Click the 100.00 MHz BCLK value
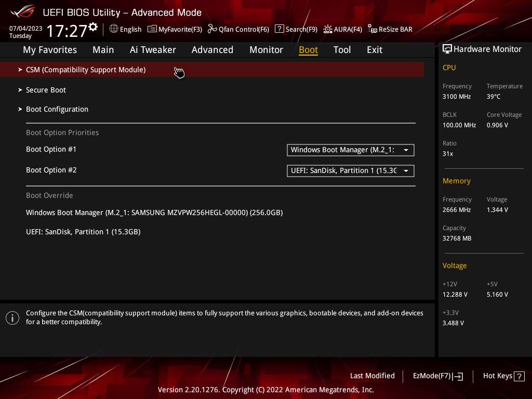The width and height of the screenshot is (532, 399). pos(459,125)
